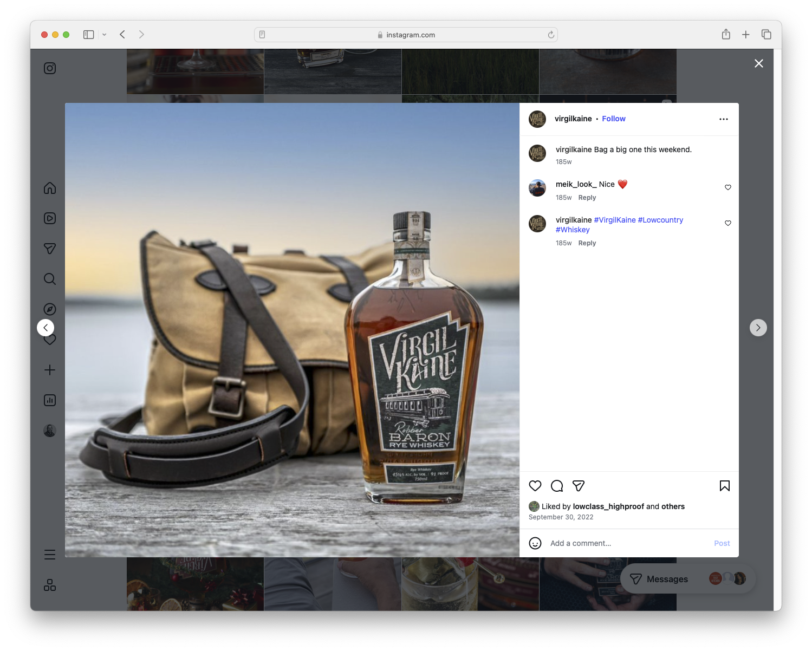812x651 pixels.
Task: Go to the previous post with the chevron
Action: click(x=46, y=328)
